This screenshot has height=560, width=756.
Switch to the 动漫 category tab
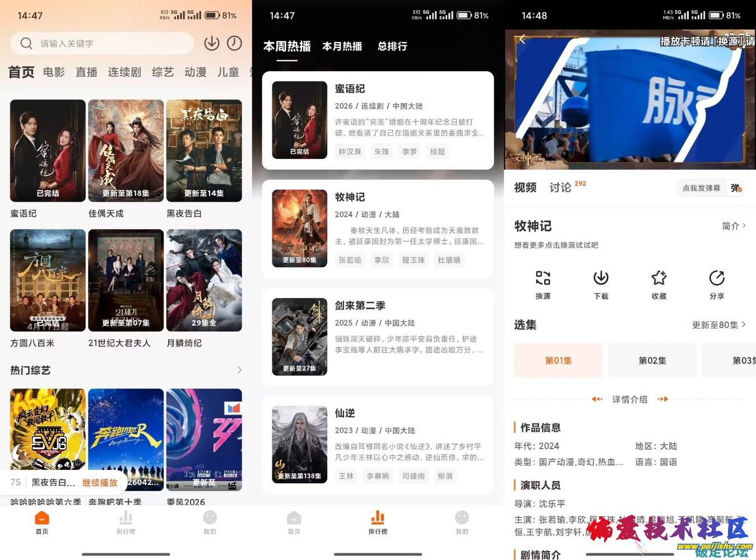click(195, 72)
